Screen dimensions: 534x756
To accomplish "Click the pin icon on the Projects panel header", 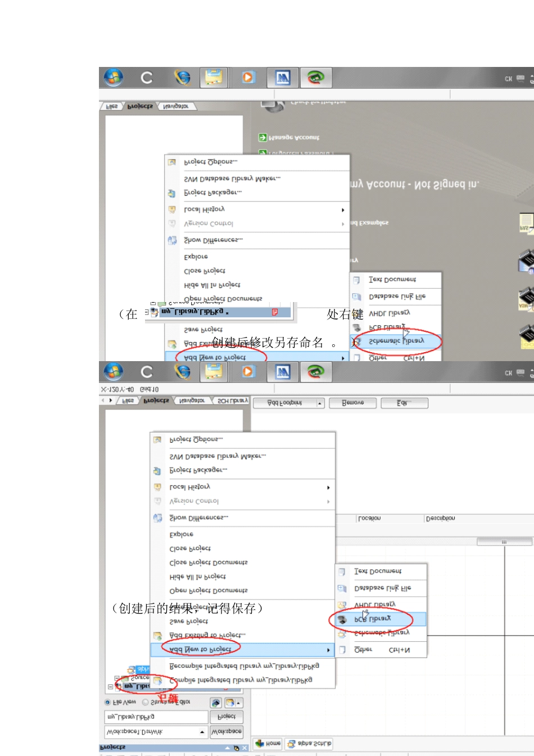I will (237, 748).
